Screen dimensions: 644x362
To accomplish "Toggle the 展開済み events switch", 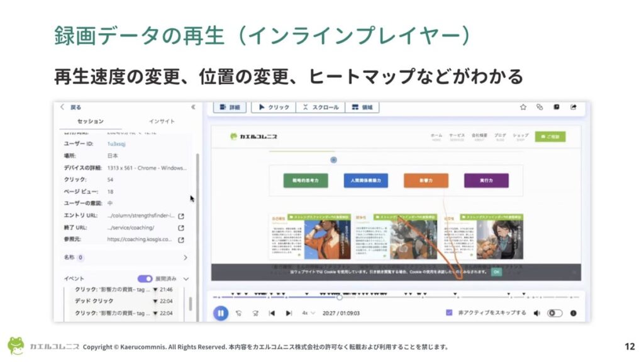I will coord(145,278).
